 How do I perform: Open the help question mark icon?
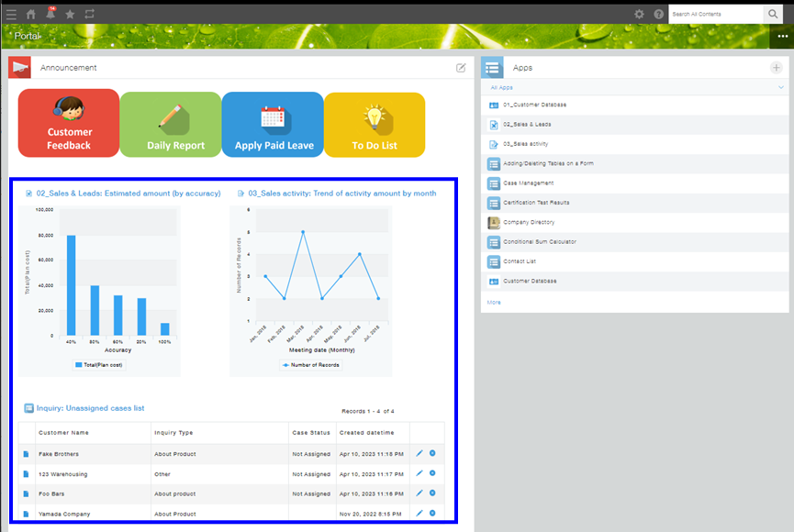point(660,14)
